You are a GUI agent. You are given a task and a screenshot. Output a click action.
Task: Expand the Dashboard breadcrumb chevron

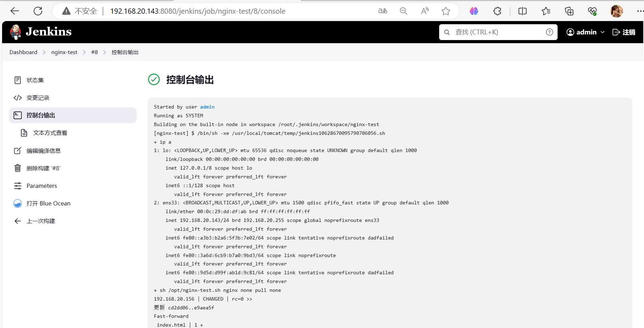point(44,52)
